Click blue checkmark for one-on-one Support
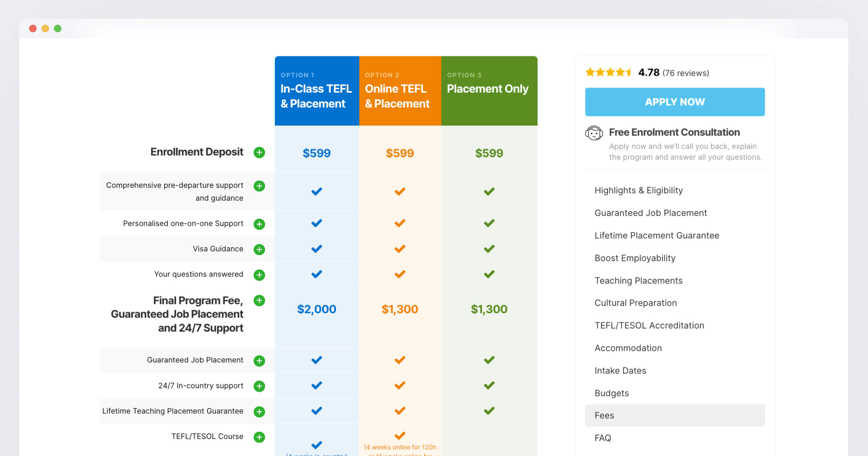This screenshot has height=456, width=868. click(x=317, y=223)
